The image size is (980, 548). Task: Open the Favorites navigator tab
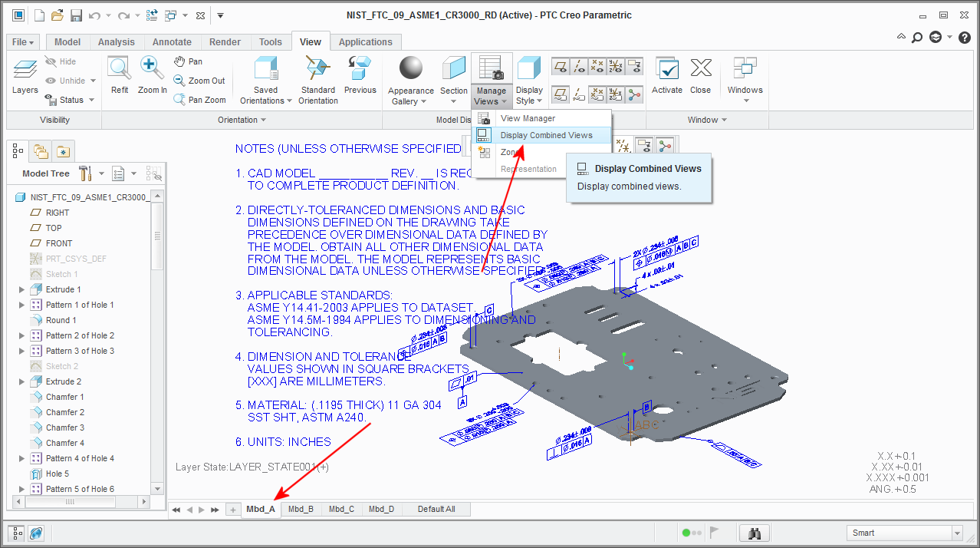click(63, 151)
